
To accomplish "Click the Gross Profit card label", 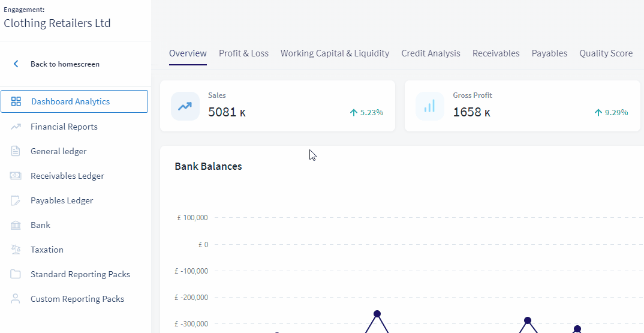I will (473, 95).
